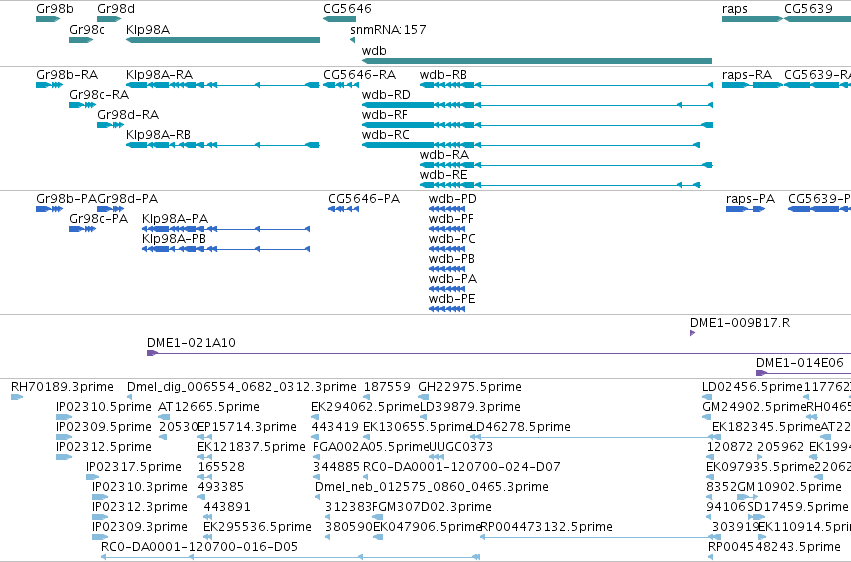Screen dimensions: 851x562
Task: Click the IP02317.5prime EST glyph
Action: point(93,477)
